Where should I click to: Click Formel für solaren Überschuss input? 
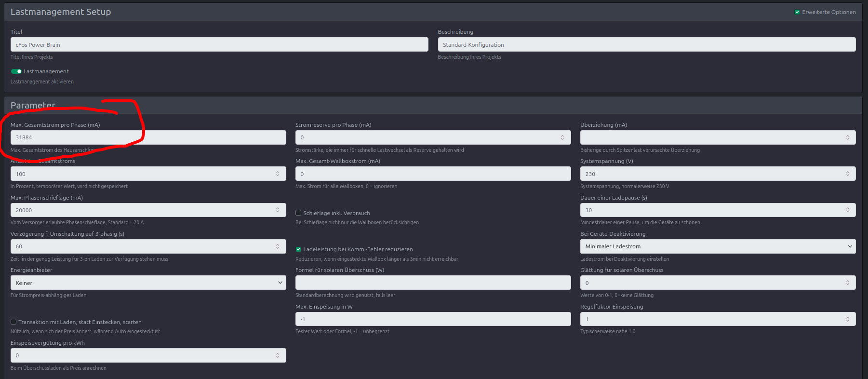point(432,283)
